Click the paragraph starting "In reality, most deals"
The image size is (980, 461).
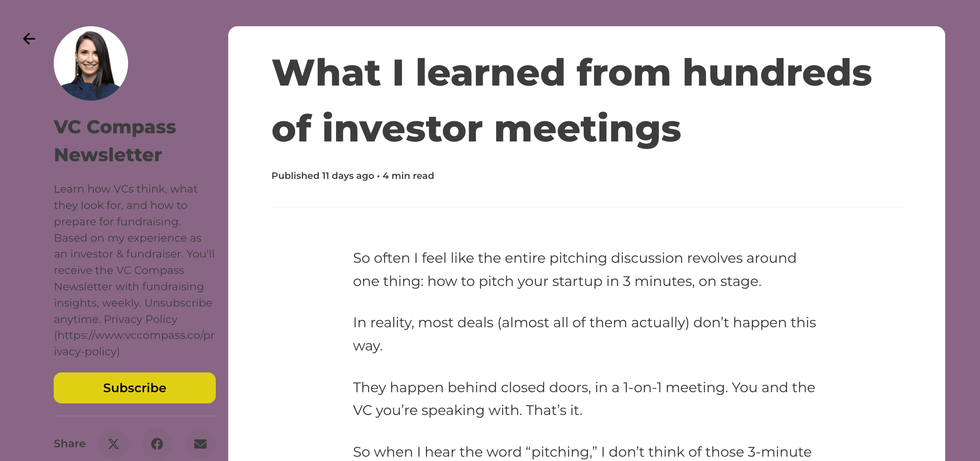(x=584, y=334)
